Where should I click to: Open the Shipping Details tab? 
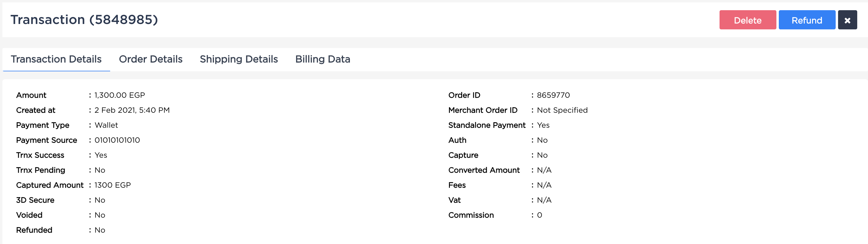(239, 59)
